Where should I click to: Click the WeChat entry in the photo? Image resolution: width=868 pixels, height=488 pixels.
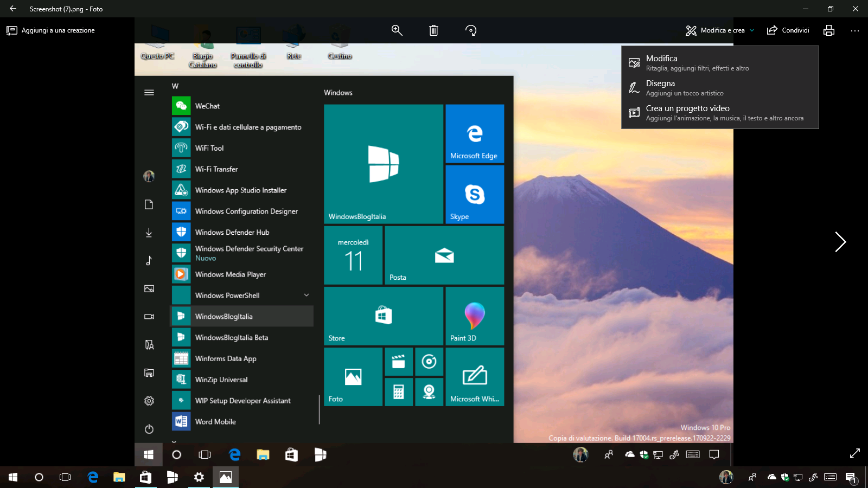point(242,106)
